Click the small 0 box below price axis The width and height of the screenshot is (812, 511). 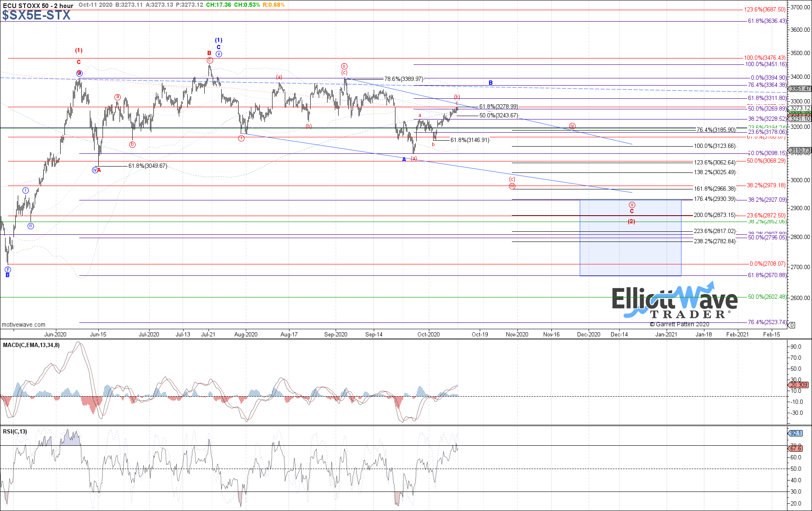tap(792, 325)
